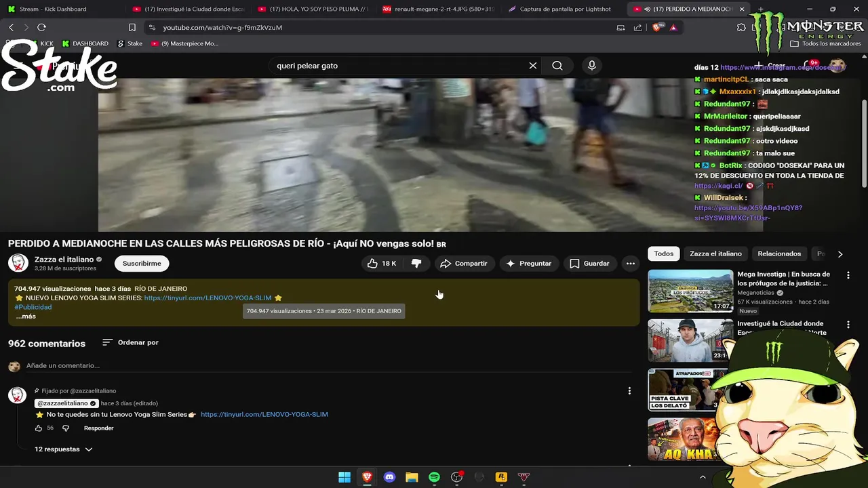
Task: Select the Relacionados filter chip
Action: click(x=779, y=253)
